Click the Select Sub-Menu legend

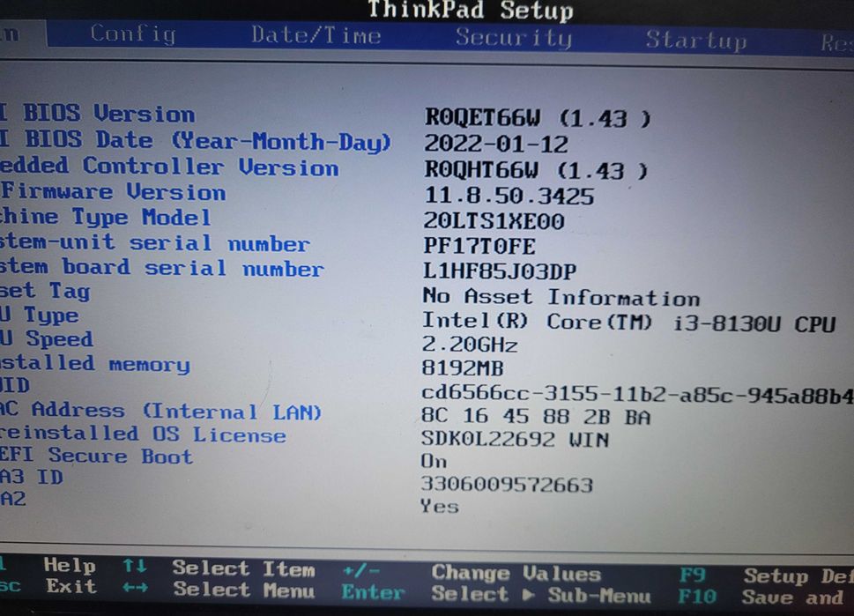coord(541,594)
